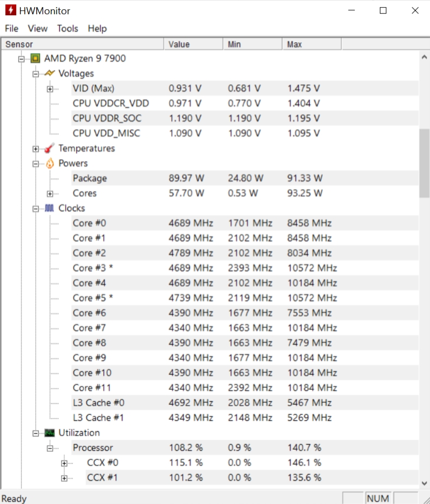
Task: Click the Temperatures thermometer icon
Action: (50, 148)
